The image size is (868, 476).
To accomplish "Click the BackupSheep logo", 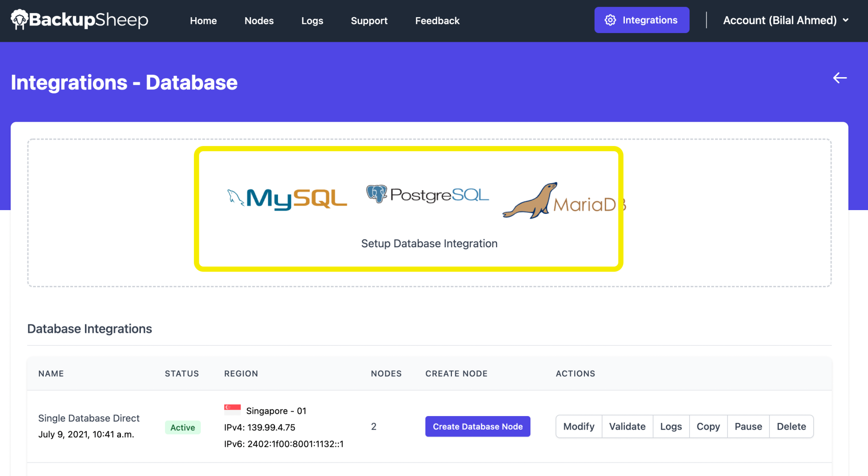I will [x=80, y=20].
